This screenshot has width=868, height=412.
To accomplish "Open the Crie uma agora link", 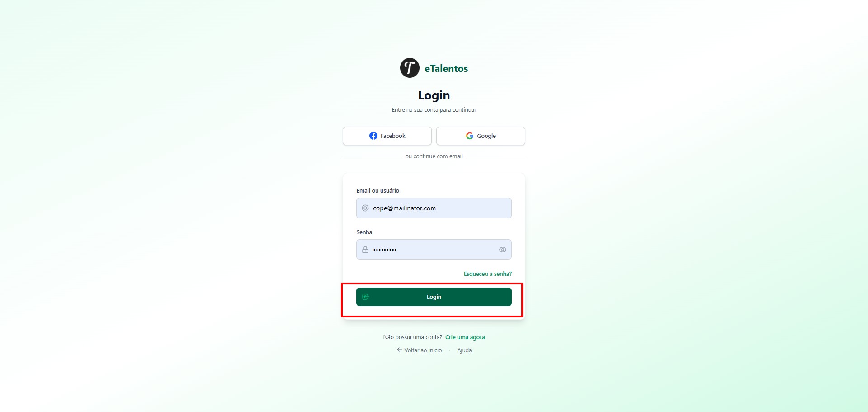I will click(x=465, y=337).
